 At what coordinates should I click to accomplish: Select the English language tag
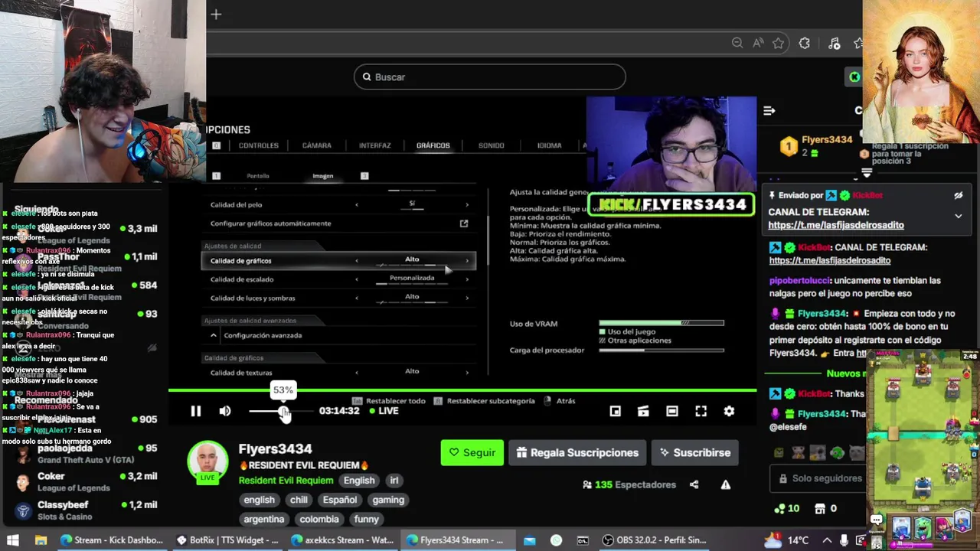coord(359,480)
